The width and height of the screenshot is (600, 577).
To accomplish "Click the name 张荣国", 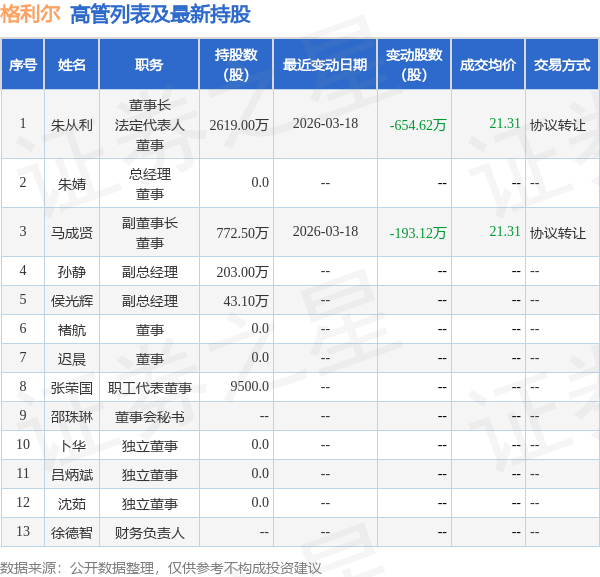I will pyautogui.click(x=72, y=388).
